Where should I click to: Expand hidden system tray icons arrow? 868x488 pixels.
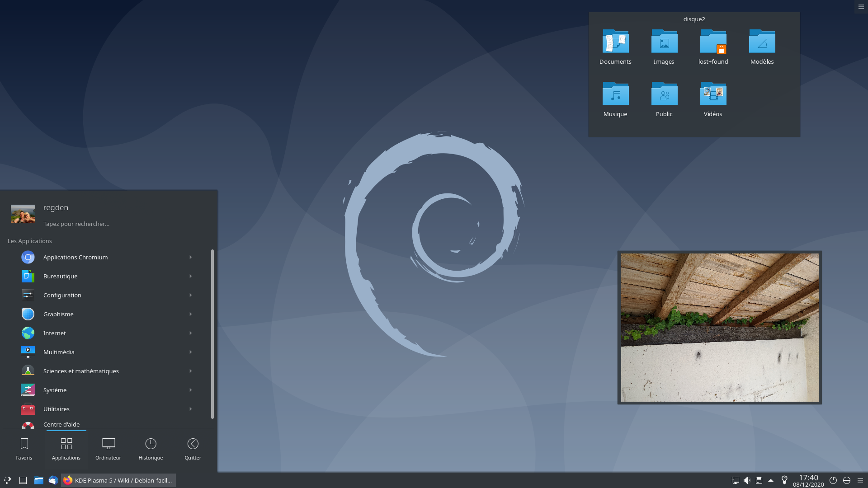[x=771, y=480]
